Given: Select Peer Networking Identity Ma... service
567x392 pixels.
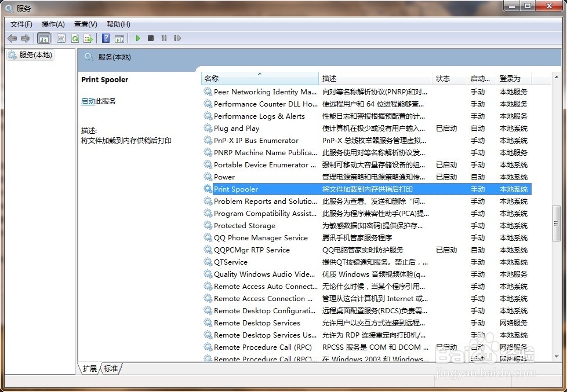Looking at the screenshot, I should coord(265,91).
